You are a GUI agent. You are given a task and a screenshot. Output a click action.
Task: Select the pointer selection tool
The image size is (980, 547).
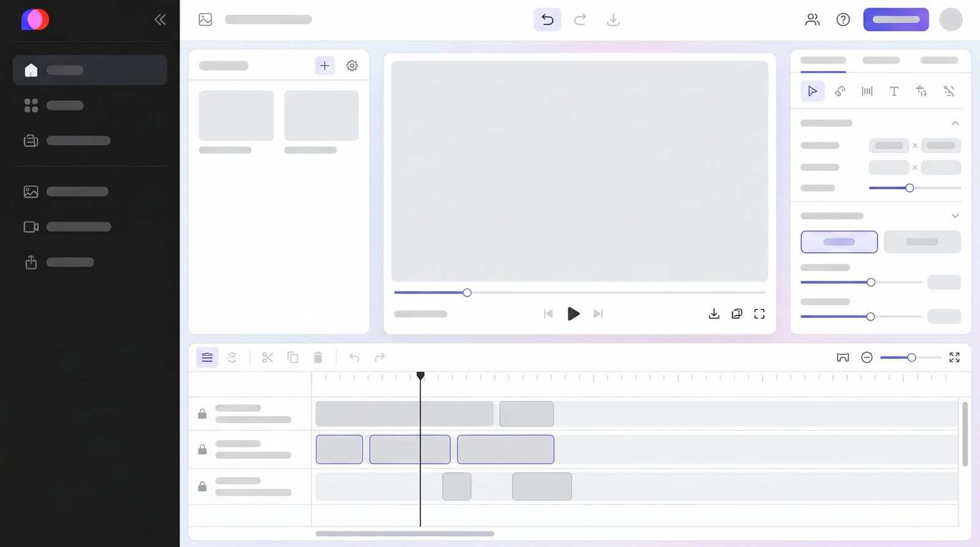click(813, 91)
